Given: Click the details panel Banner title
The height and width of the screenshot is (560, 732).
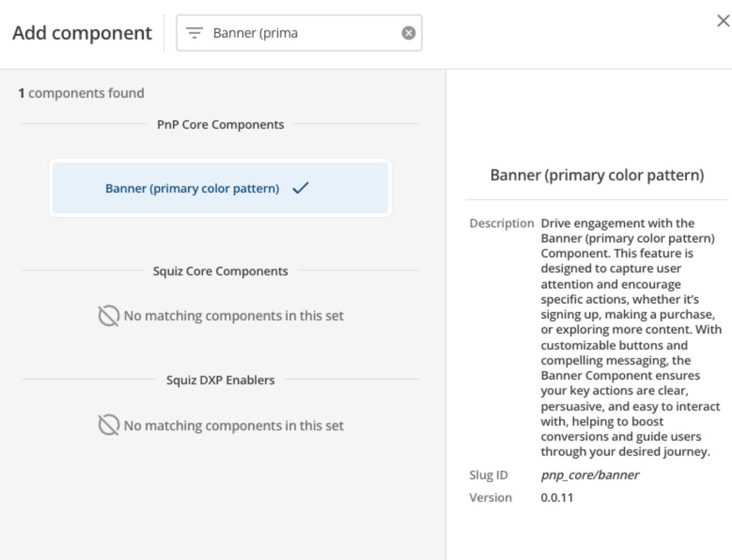Looking at the screenshot, I should coord(597,175).
